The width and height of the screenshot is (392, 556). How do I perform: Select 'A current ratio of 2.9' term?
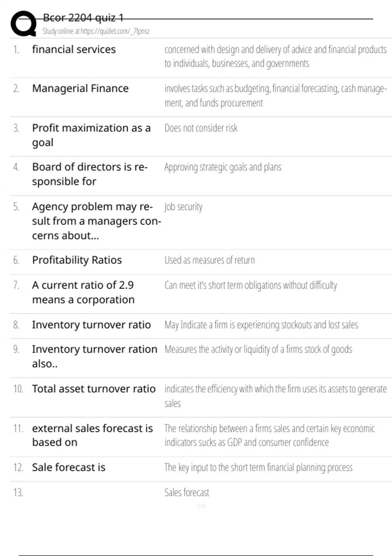click(x=83, y=292)
